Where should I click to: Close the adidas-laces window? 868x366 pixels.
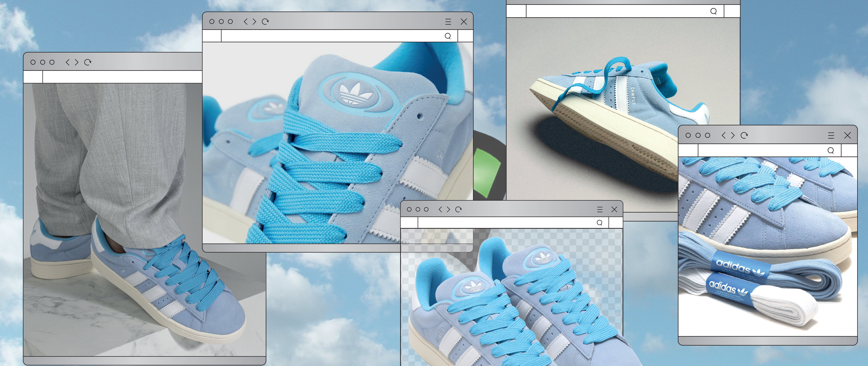[848, 136]
